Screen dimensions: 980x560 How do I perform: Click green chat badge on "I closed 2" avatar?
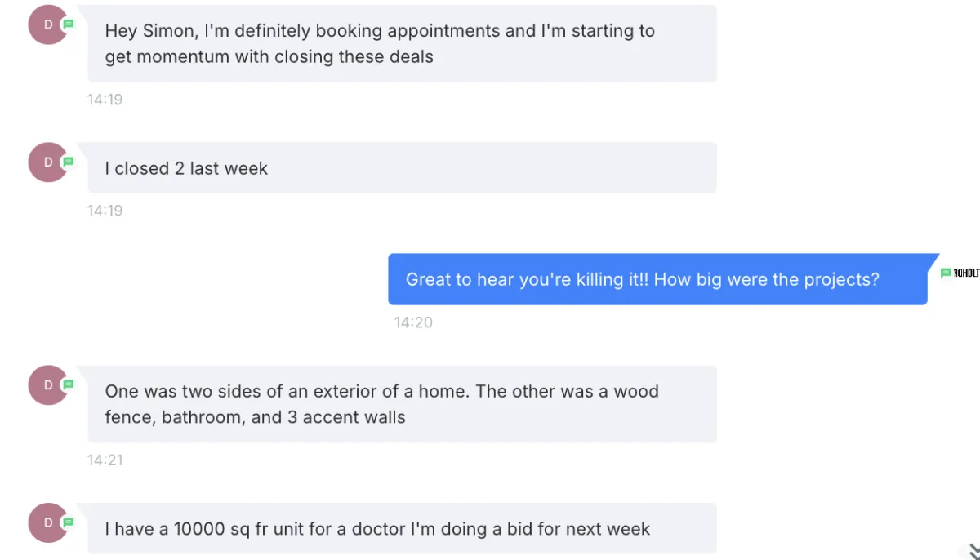tap(69, 162)
